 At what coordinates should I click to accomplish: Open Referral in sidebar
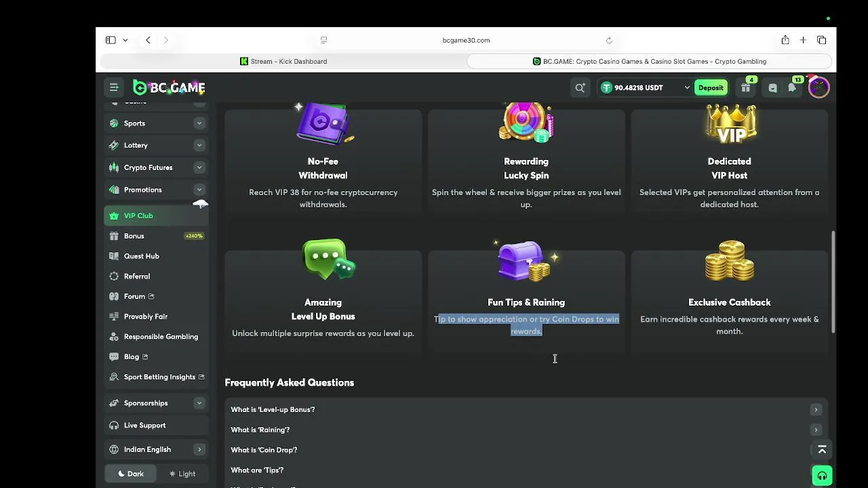pos(157,277)
